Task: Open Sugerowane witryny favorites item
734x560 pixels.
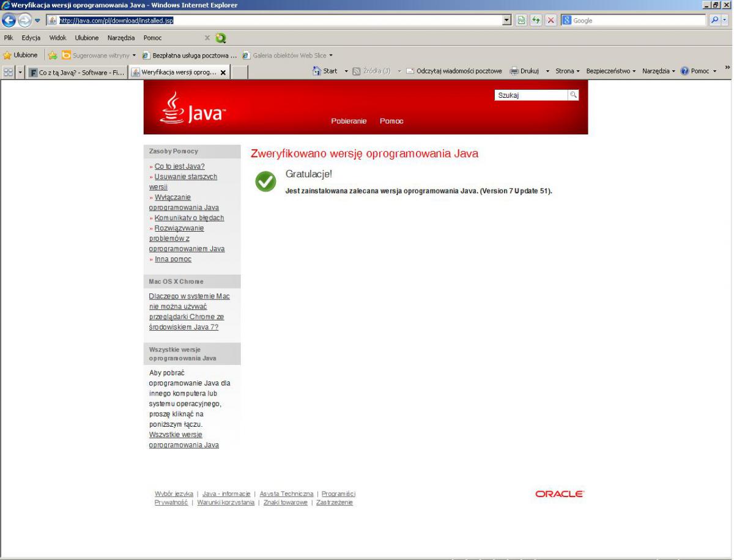Action: pos(98,54)
